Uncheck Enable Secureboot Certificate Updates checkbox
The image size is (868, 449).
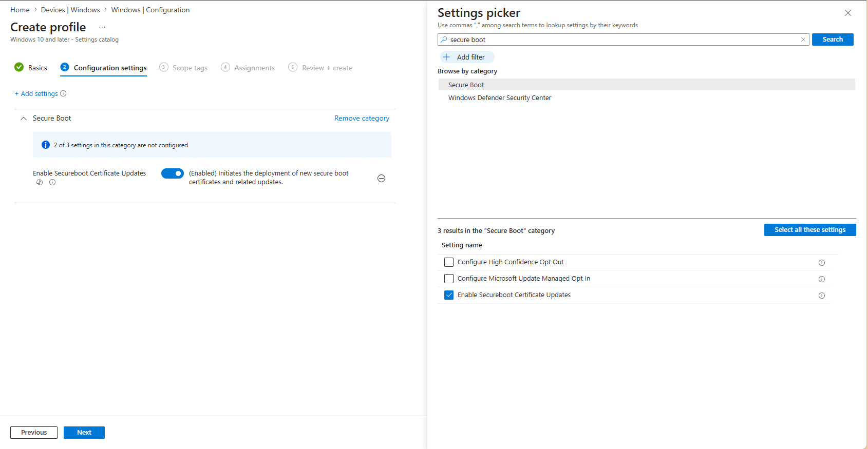click(449, 295)
